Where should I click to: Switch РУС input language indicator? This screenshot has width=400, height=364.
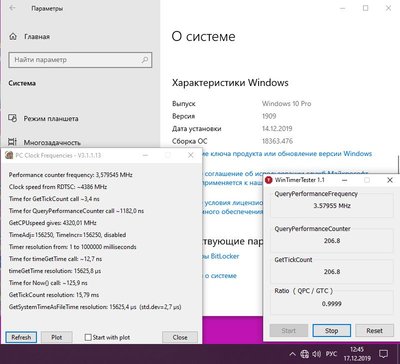331,354
